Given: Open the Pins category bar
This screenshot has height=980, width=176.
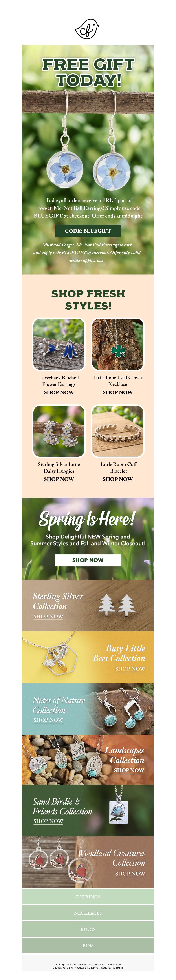Looking at the screenshot, I should point(88,945).
